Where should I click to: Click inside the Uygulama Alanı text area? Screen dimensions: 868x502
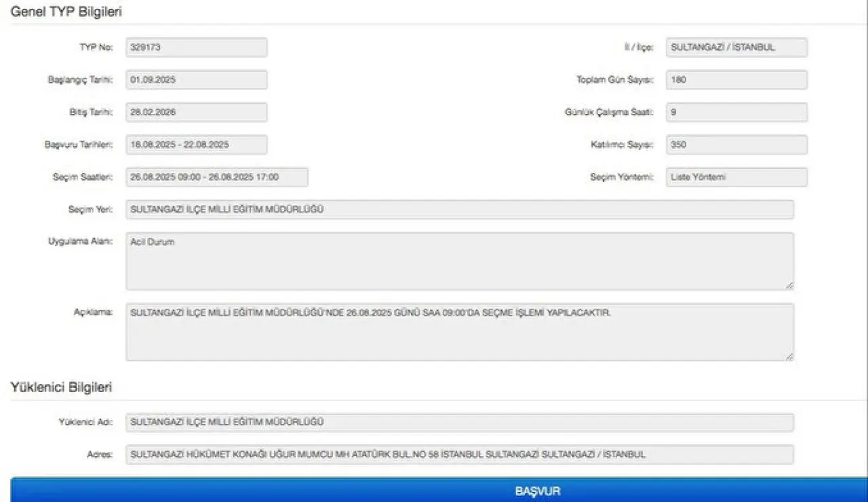tap(459, 261)
